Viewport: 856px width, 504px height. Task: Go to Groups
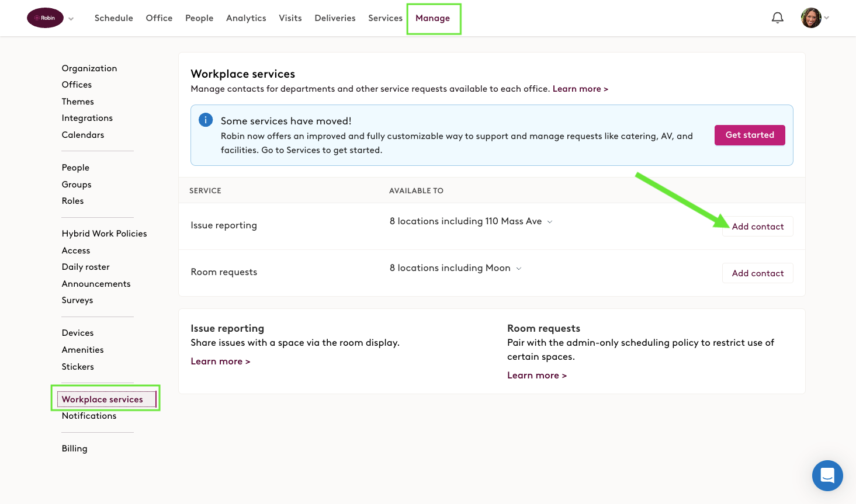(77, 185)
